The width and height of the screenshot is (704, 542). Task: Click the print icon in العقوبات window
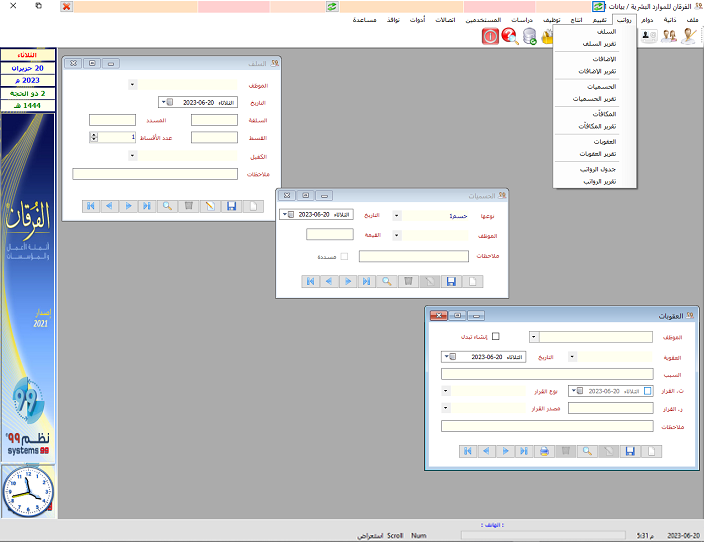[x=544, y=451]
